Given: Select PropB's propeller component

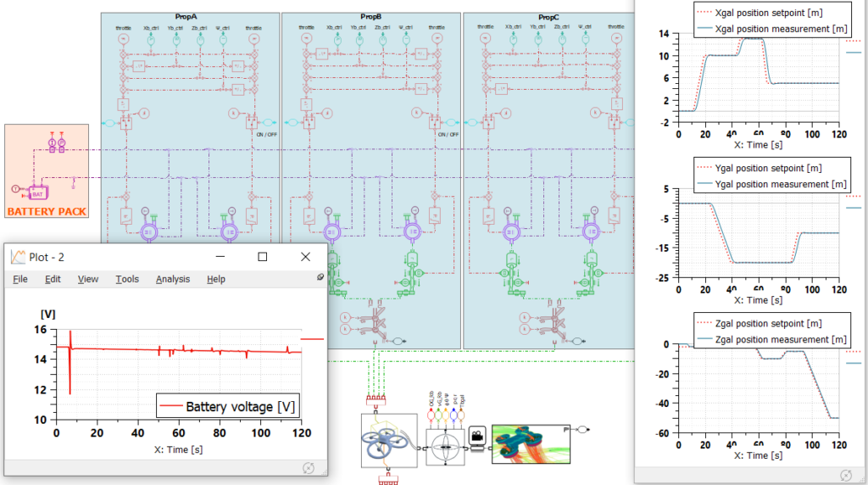Looking at the screenshot, I should point(376,323).
